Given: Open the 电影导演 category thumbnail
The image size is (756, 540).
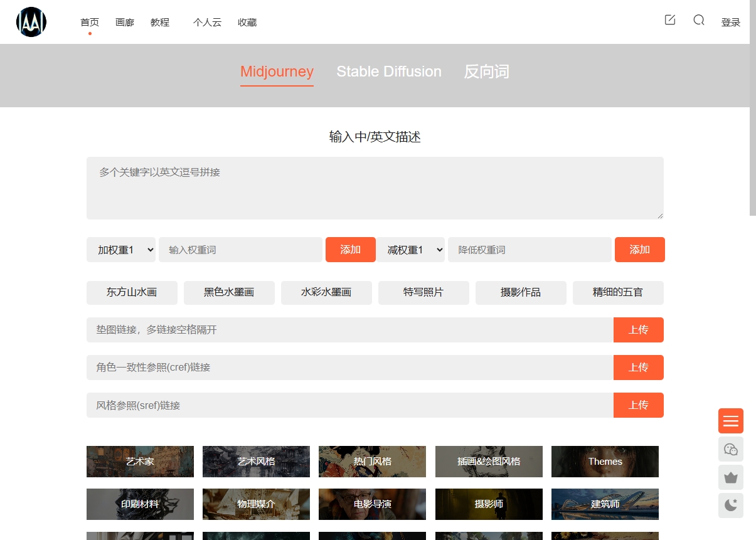Looking at the screenshot, I should coord(372,504).
